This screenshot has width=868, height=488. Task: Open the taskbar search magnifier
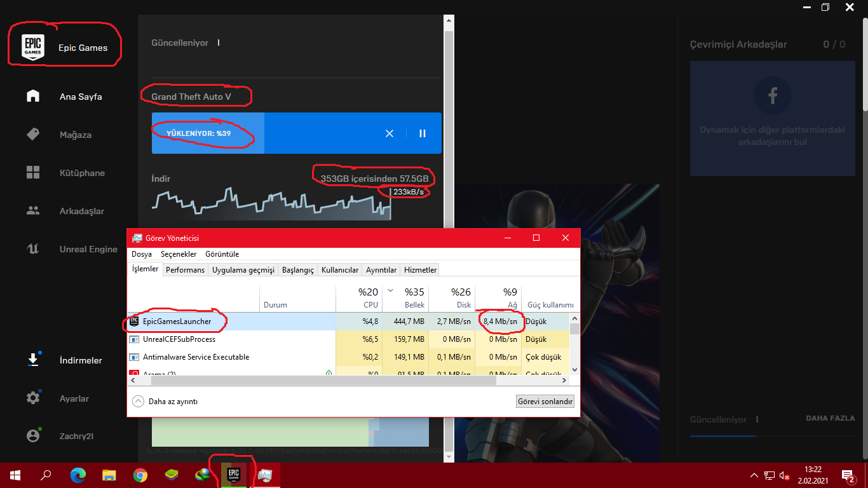point(46,475)
